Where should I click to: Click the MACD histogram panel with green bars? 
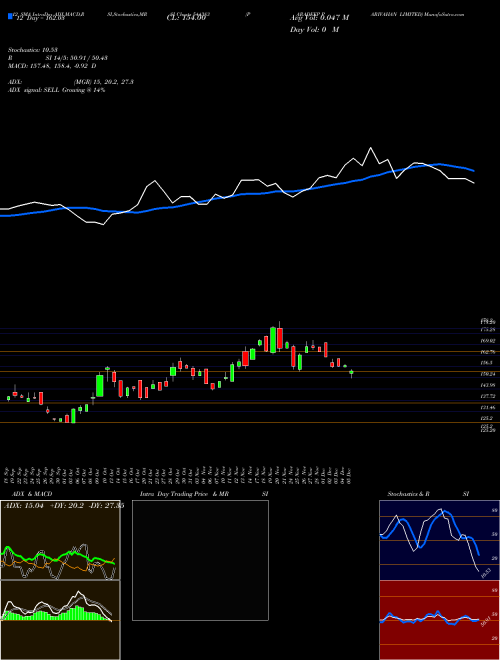(60, 620)
